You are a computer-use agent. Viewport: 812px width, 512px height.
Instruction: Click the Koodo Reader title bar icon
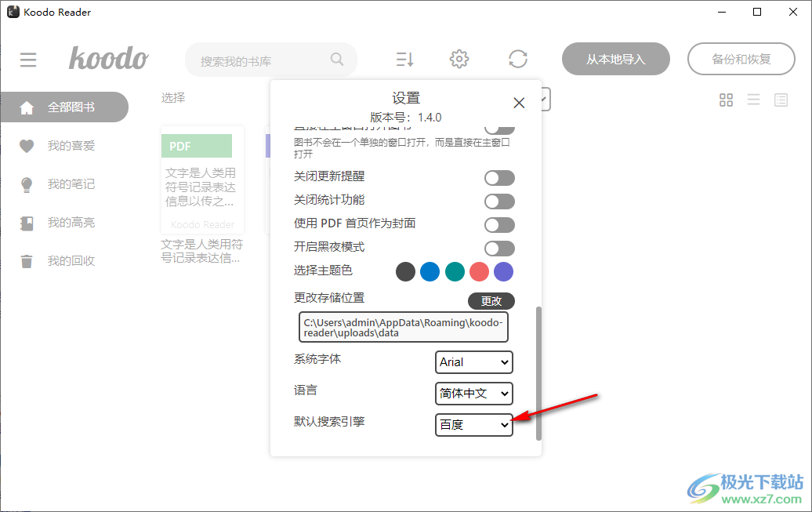[13, 12]
